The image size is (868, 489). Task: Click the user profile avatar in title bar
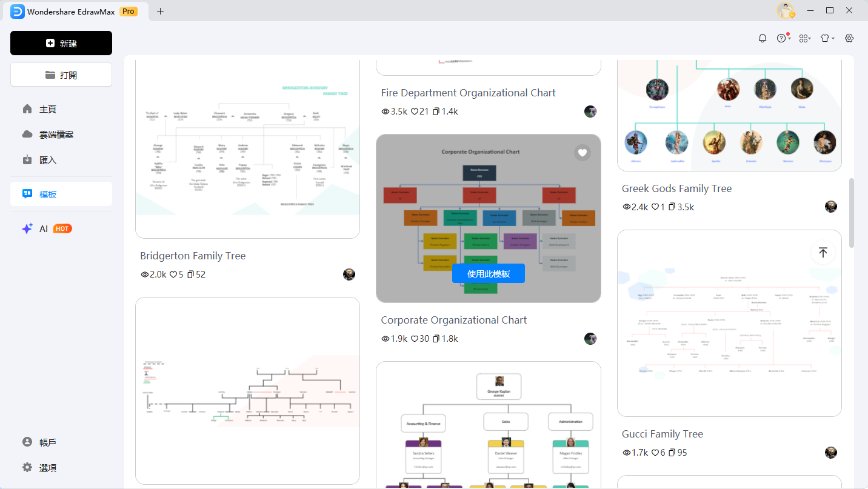786,11
